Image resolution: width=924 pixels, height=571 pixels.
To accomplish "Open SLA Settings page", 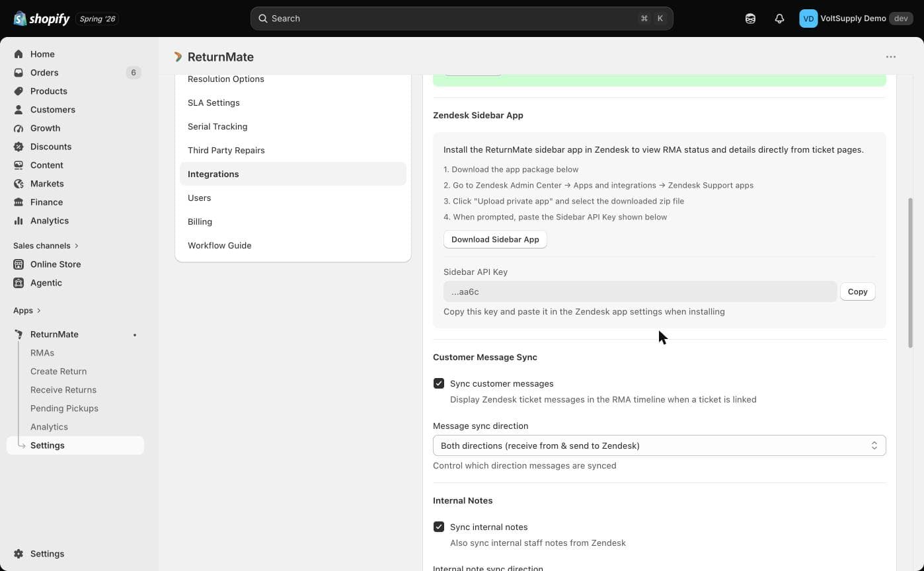I will (x=213, y=102).
